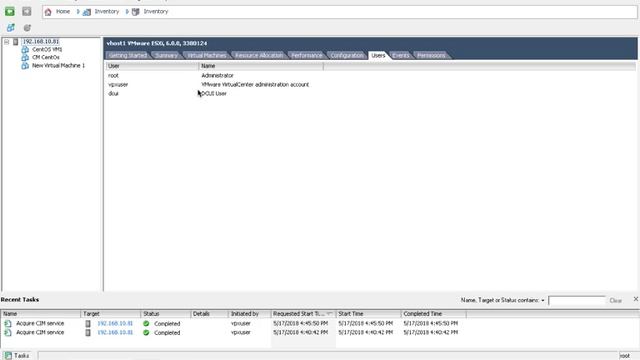The image size is (640, 360).
Task: Click the green Completed status icon, second task
Action: 146,333
